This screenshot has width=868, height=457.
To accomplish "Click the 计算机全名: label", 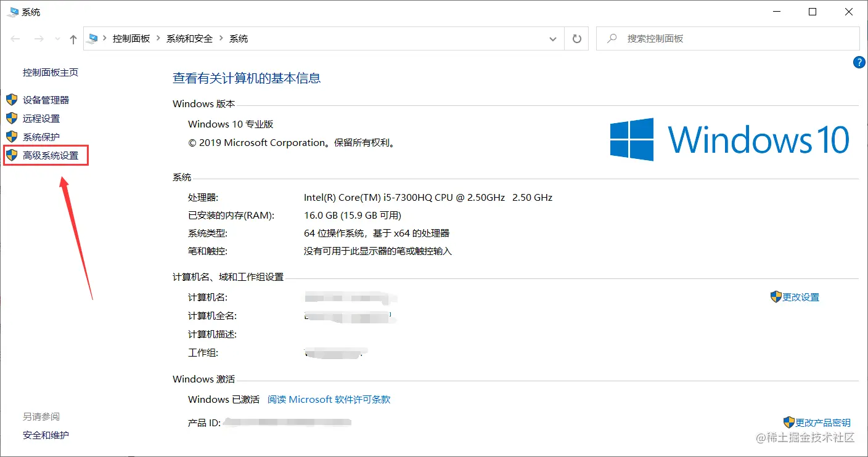I will point(213,315).
